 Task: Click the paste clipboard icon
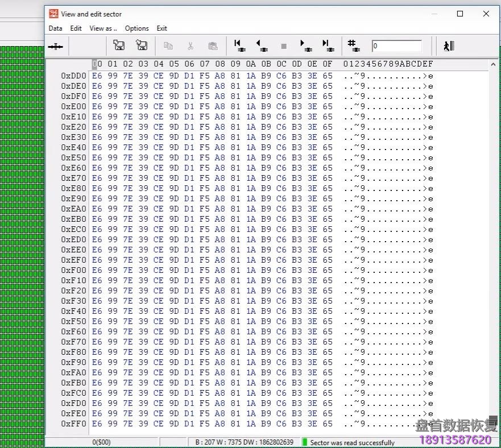213,46
